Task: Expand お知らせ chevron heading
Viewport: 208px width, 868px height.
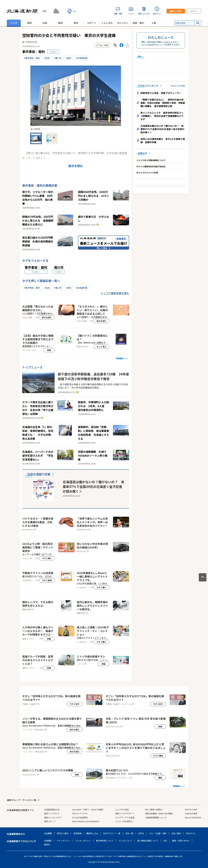Action: (144, 153)
